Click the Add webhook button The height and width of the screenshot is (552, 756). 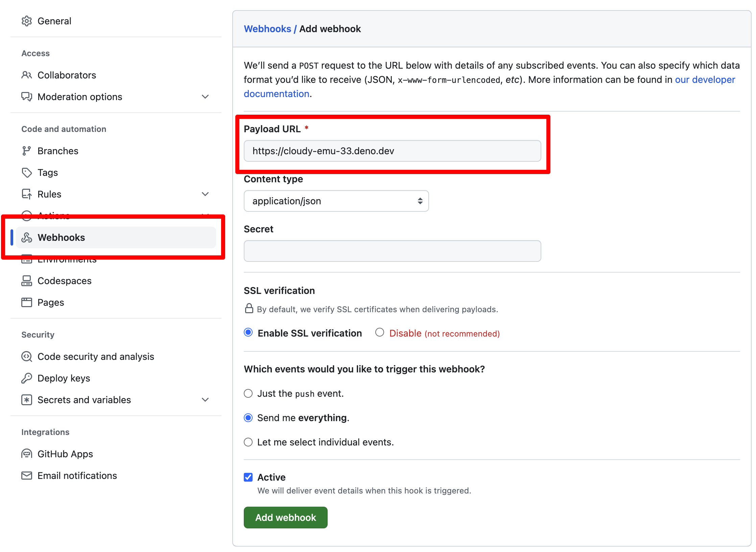[x=285, y=517]
